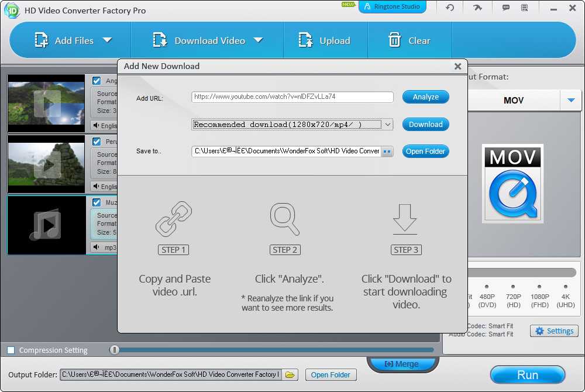
Task: Uncheck the music file's checkbox
Action: [97, 202]
